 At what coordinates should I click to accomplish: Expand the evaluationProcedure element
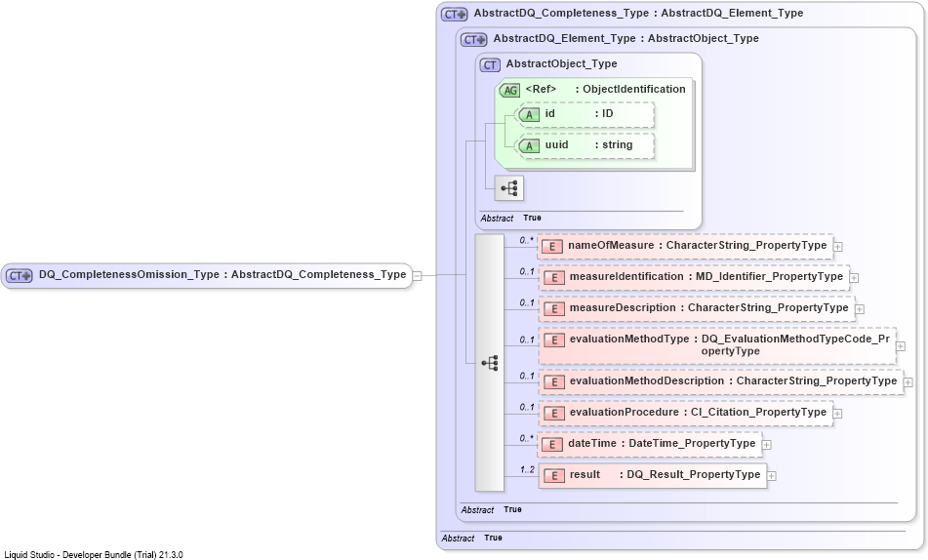coord(838,414)
